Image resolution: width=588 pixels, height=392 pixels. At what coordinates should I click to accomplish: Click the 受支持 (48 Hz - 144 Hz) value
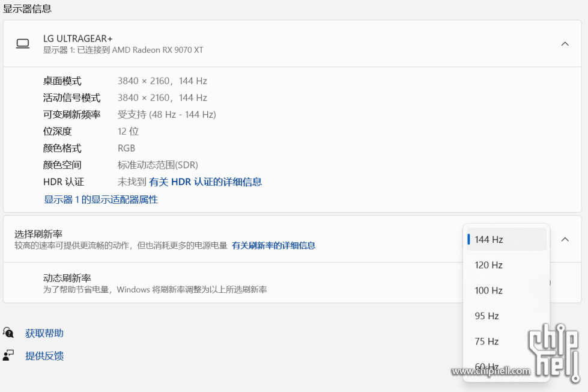pyautogui.click(x=167, y=114)
